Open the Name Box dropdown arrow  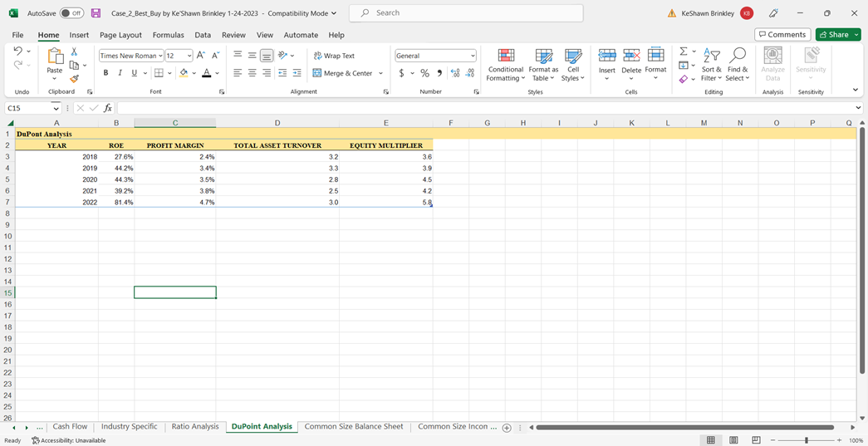(x=56, y=108)
